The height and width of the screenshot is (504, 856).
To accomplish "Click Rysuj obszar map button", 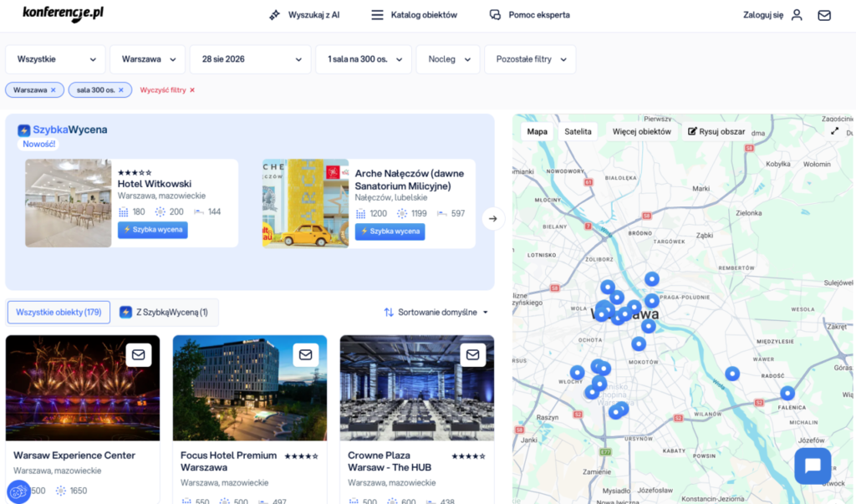I will pyautogui.click(x=716, y=131).
